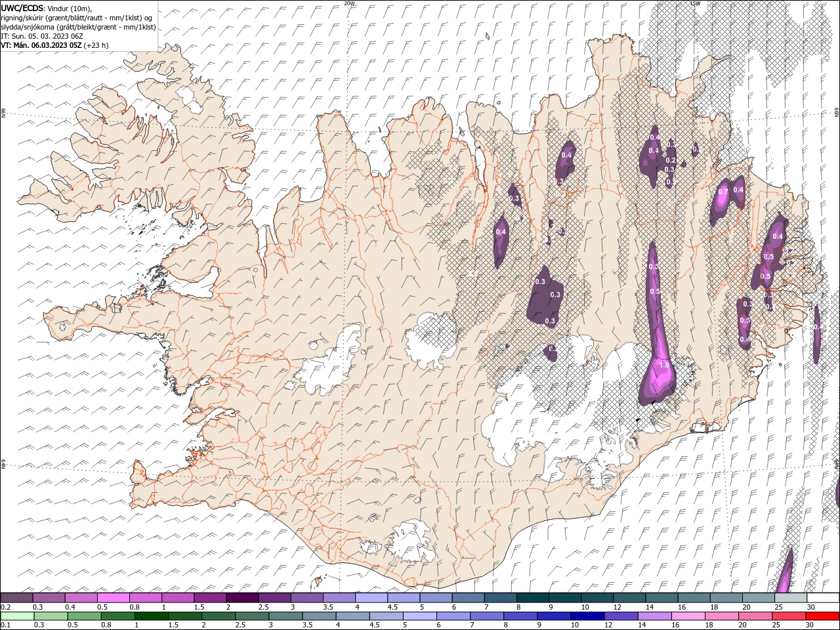Pick the lavender swatch above upper-row 4
Image resolution: width=840 pixels, height=630 pixels.
point(371,598)
